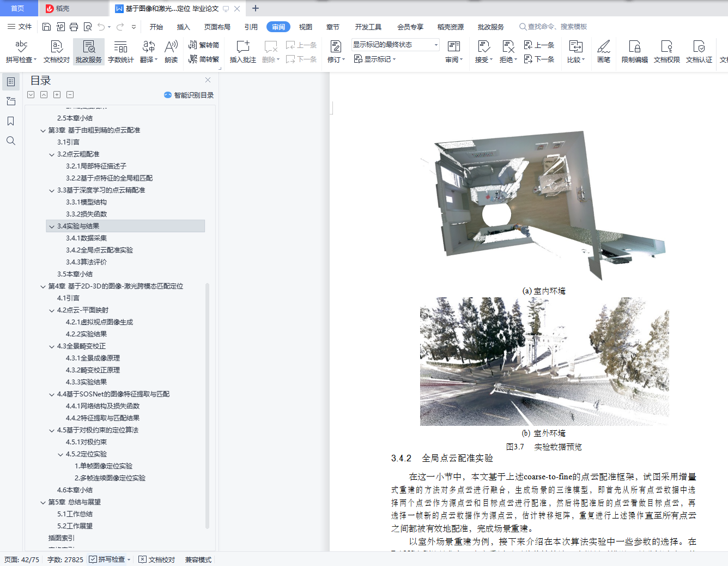Switch to the 开始 ribbon tab
Image resolution: width=728 pixels, height=566 pixels.
pos(156,27)
